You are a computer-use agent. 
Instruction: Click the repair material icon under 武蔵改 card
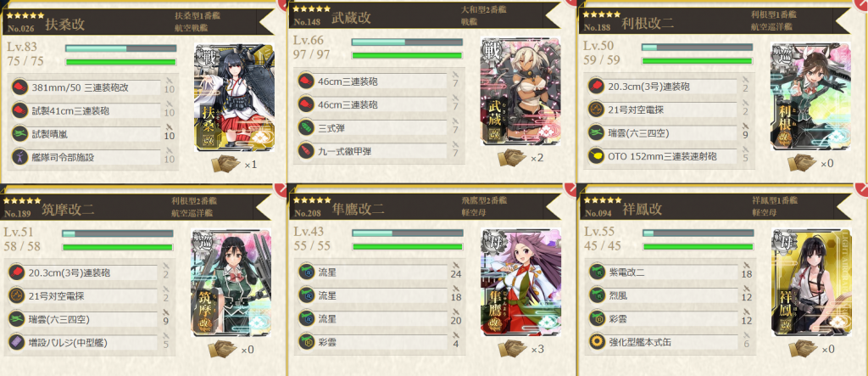[x=511, y=158]
